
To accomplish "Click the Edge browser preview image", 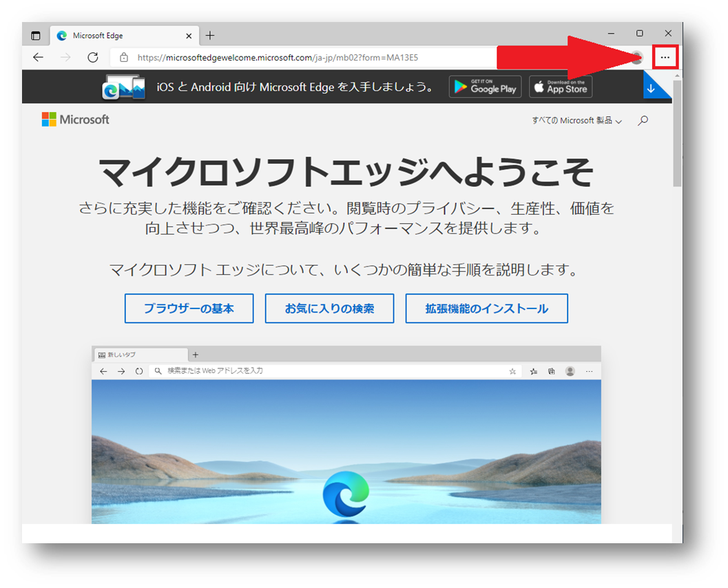I will click(346, 435).
